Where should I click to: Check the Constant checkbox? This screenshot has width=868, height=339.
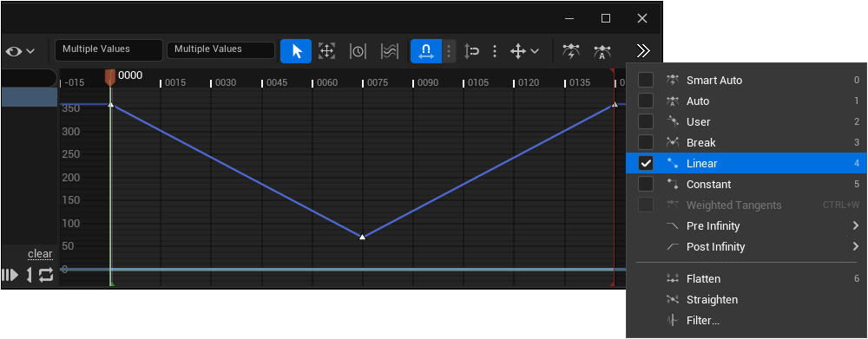pos(646,184)
